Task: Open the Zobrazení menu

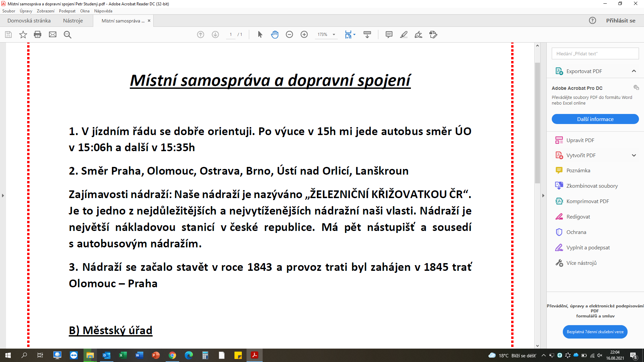Action: [45, 11]
